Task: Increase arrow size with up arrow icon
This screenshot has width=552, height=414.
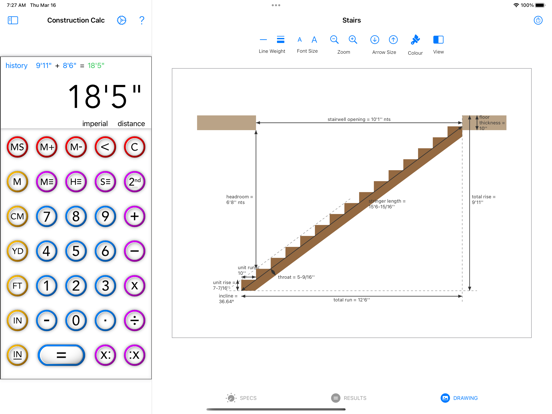Action: (x=393, y=39)
